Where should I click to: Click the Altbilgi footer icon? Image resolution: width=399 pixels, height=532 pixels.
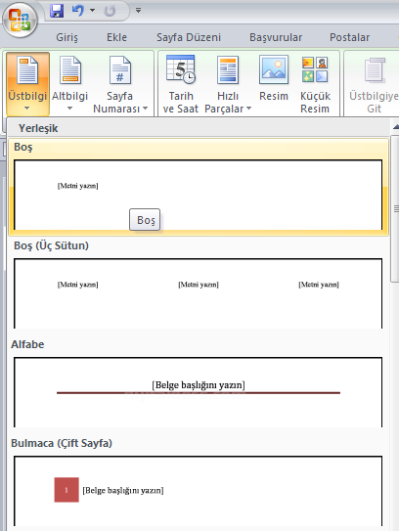pos(70,70)
